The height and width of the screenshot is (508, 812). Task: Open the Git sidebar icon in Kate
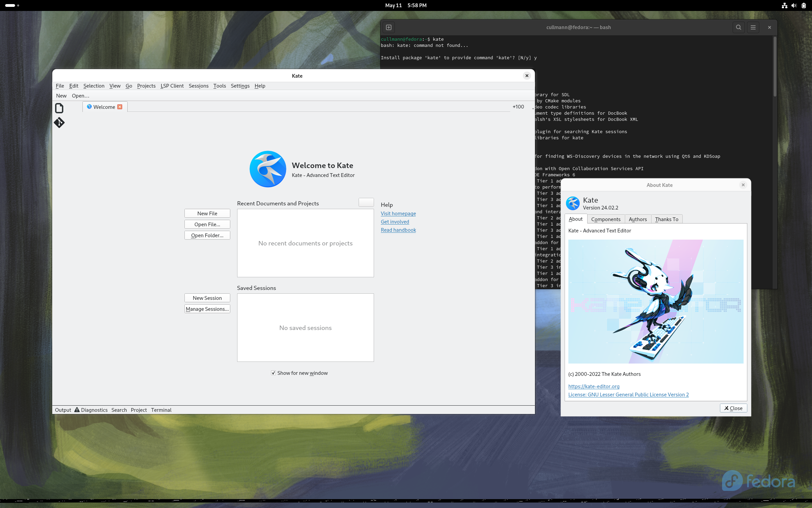point(59,123)
